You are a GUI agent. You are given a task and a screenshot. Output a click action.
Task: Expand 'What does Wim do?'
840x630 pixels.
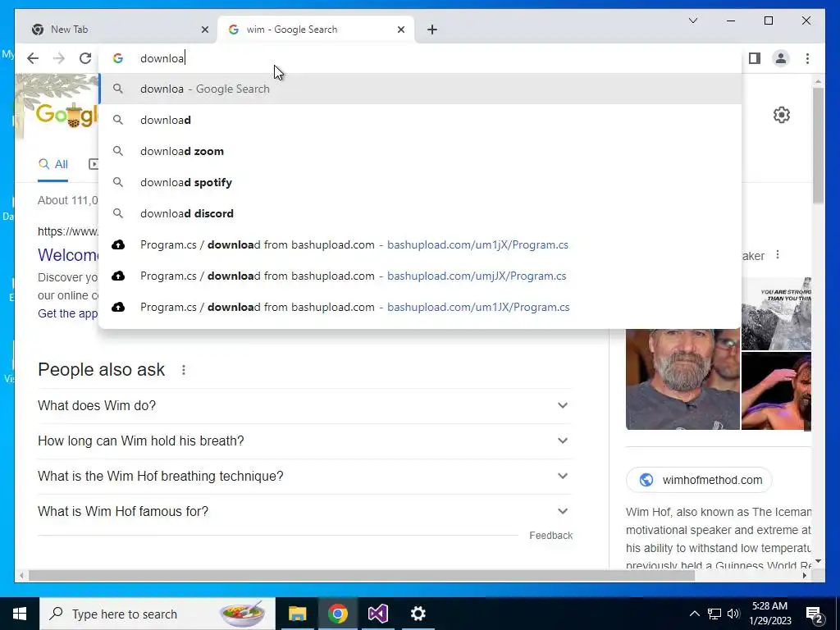tap(305, 405)
